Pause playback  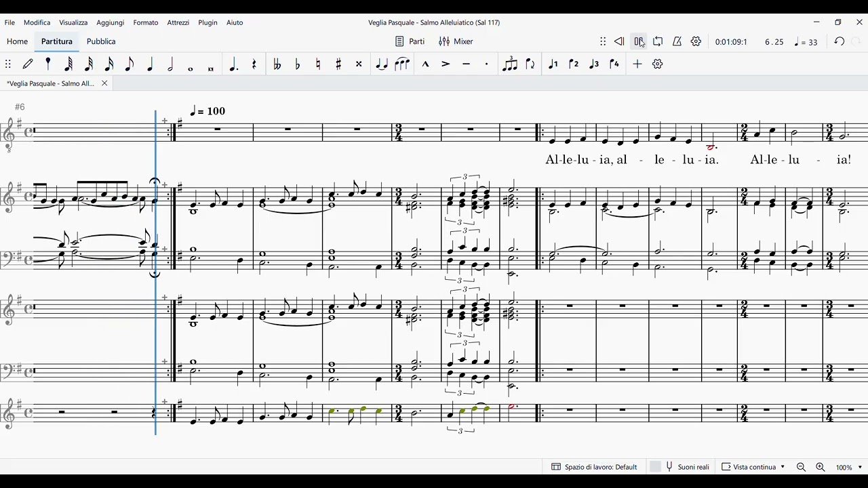pyautogui.click(x=639, y=41)
